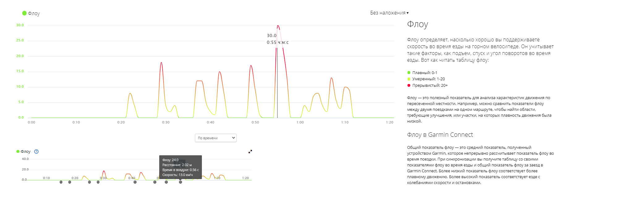Click the Флоу legend label above the main chart
This screenshot has height=205, width=644.
[34, 14]
